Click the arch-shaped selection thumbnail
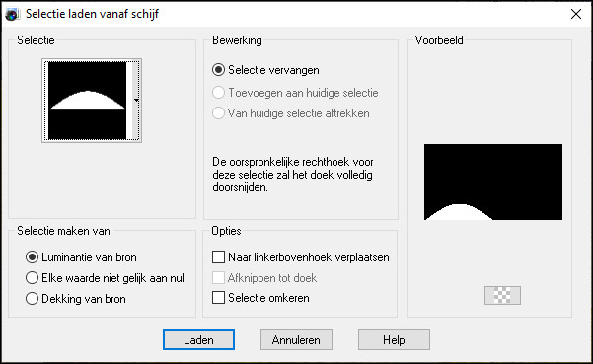This screenshot has width=593, height=364. [88, 101]
